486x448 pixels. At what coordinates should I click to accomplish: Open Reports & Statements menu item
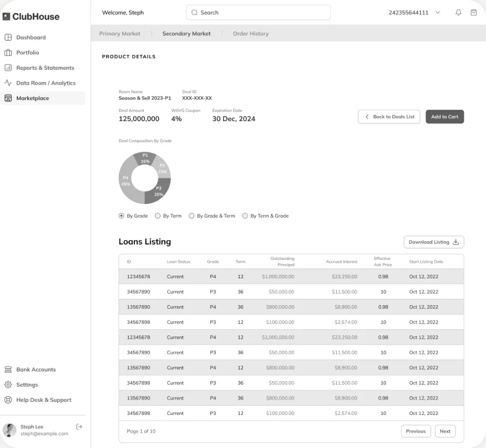point(45,68)
